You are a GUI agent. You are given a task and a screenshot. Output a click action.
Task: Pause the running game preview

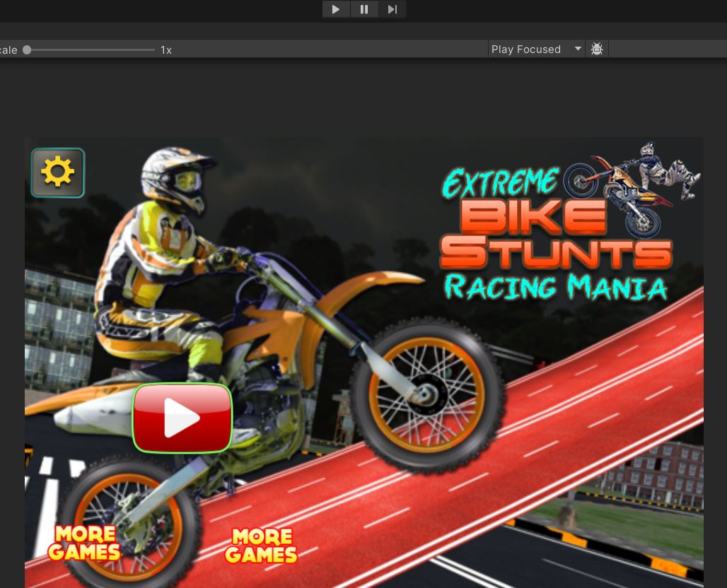pos(363,9)
